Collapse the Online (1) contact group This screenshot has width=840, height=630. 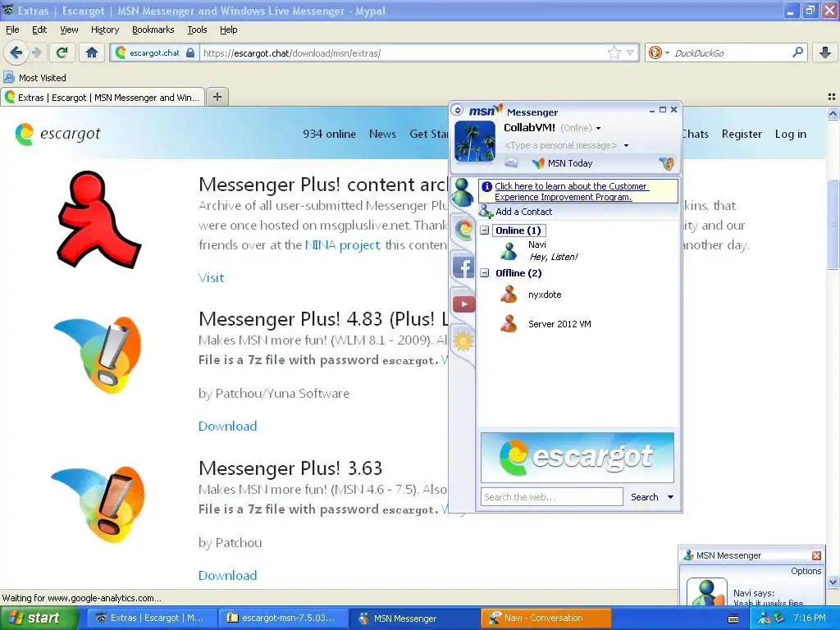484,231
